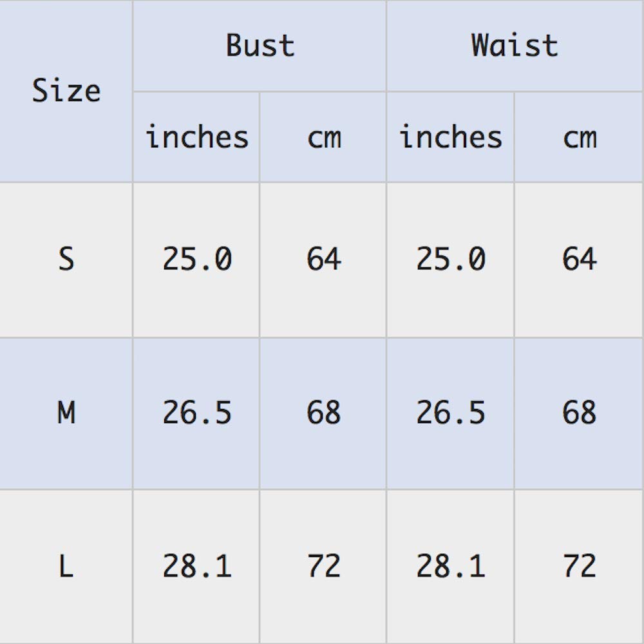644x644 pixels.
Task: Click the size M Bust cm value 68
Action: [x=323, y=413]
